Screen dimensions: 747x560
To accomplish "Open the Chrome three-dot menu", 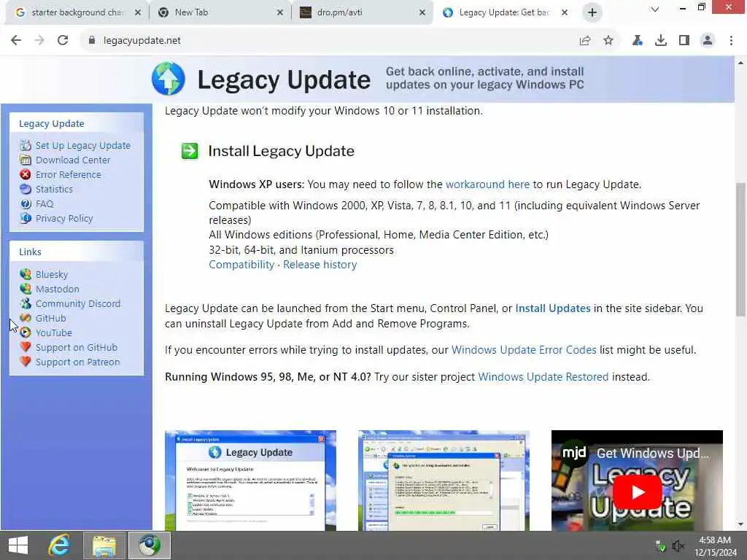I will coord(731,41).
